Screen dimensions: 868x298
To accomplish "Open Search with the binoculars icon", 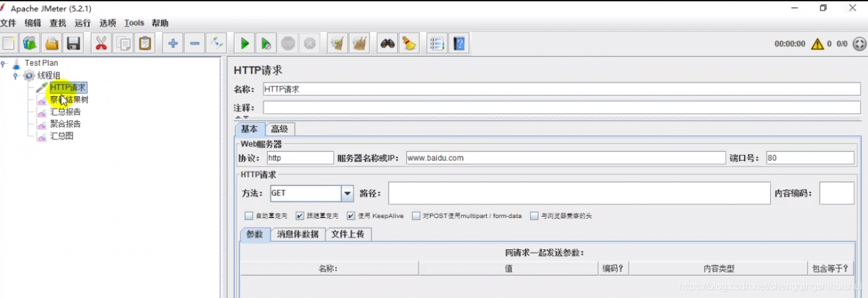I will coord(387,44).
